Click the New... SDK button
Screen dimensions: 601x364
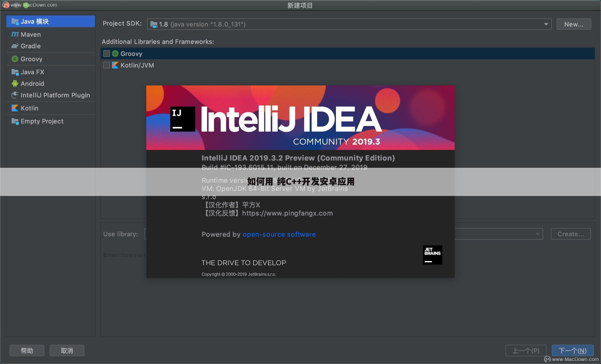click(x=574, y=24)
